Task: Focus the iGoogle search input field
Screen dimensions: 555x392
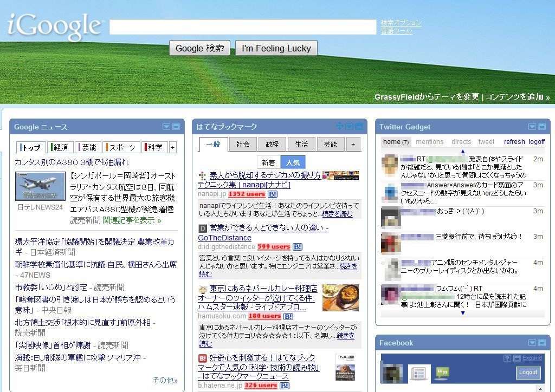Action: [243, 27]
